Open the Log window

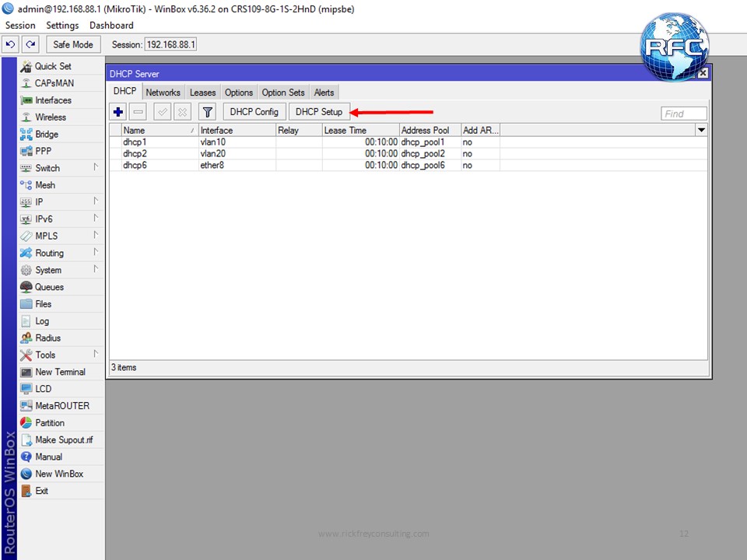(x=61, y=321)
